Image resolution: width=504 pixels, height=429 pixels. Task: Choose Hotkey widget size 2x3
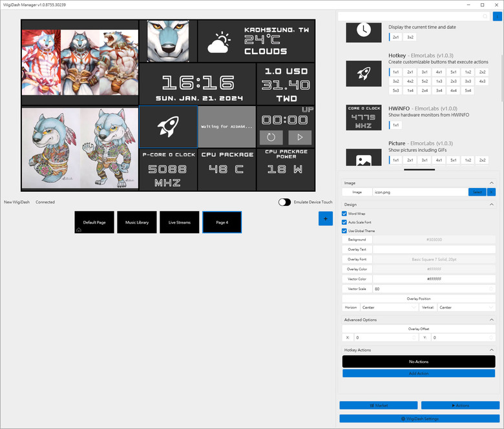tap(454, 81)
